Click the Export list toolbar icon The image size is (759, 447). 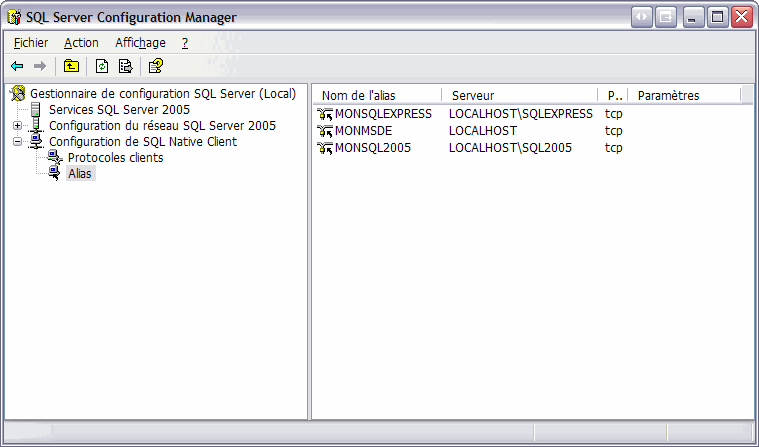click(125, 66)
